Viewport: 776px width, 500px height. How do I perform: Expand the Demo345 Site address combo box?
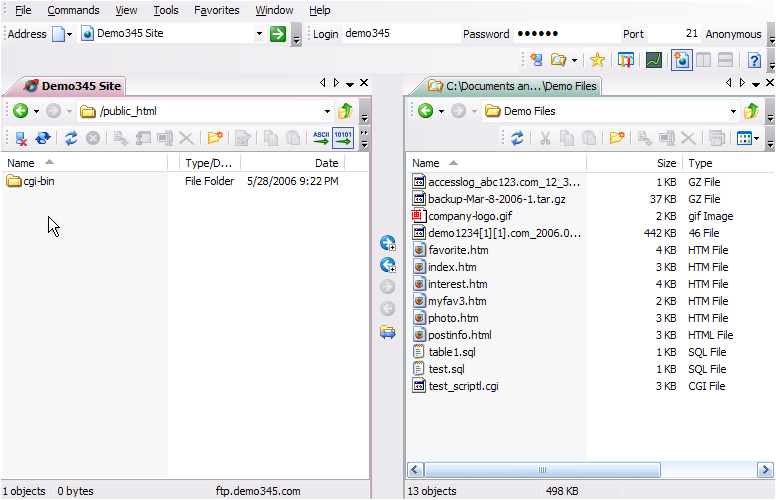click(x=259, y=34)
